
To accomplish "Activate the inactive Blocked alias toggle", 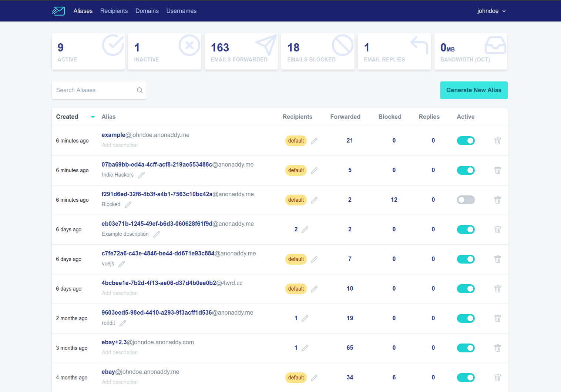I will pos(466,200).
